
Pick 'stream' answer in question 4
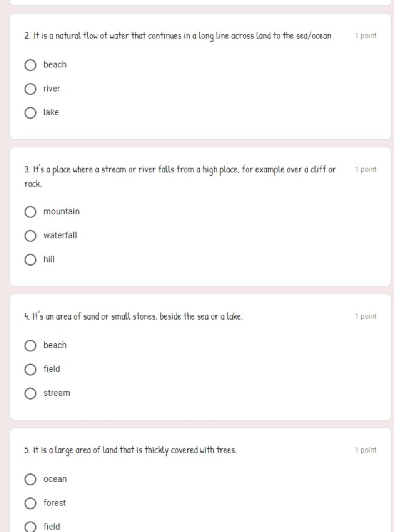click(30, 393)
